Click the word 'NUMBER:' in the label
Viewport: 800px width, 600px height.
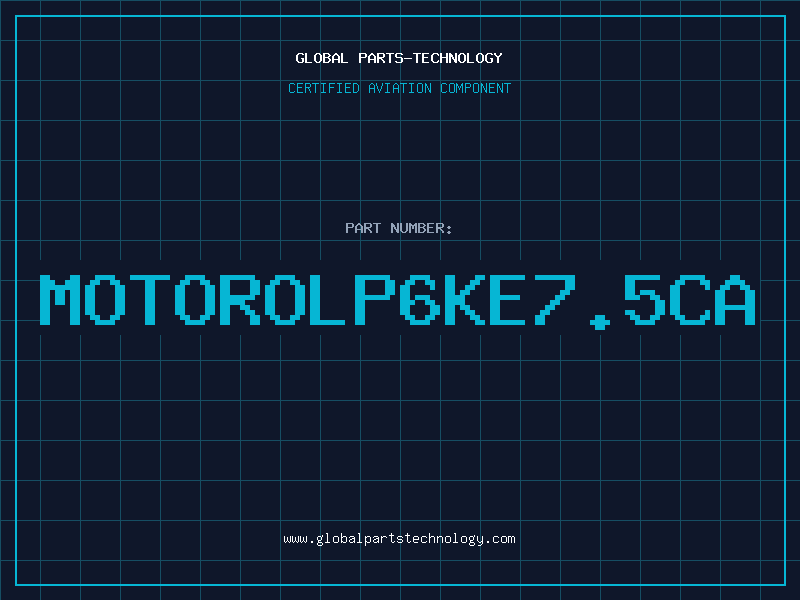[x=421, y=228]
